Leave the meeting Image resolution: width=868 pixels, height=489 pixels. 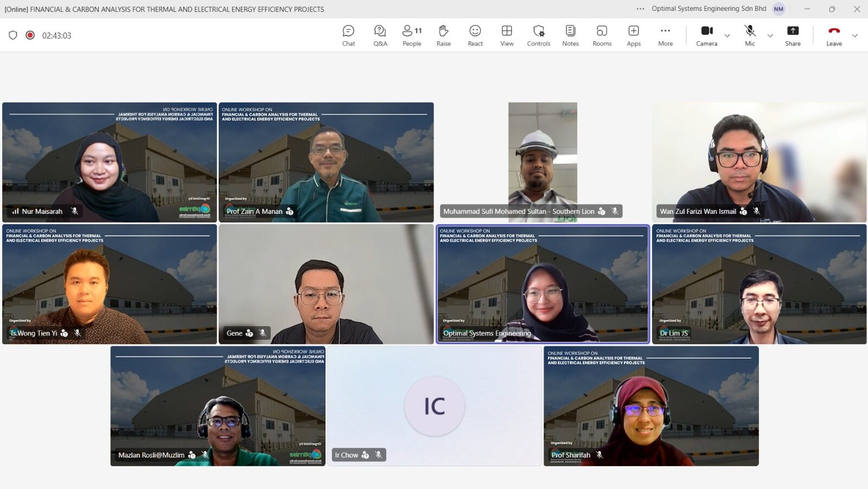834,36
